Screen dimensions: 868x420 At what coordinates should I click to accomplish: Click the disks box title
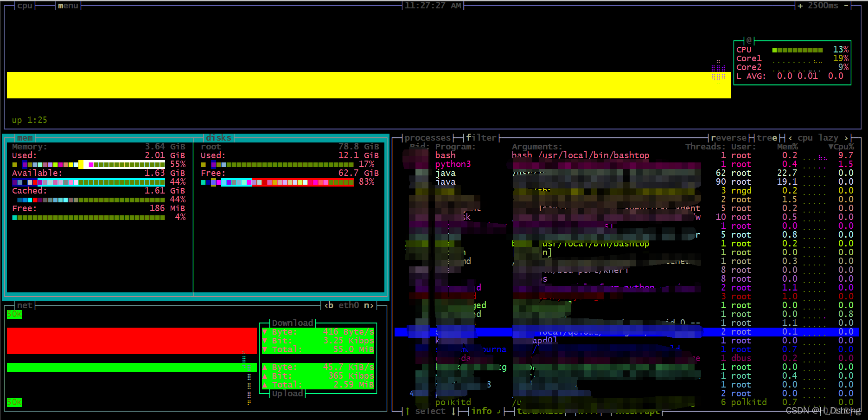pyautogui.click(x=218, y=138)
